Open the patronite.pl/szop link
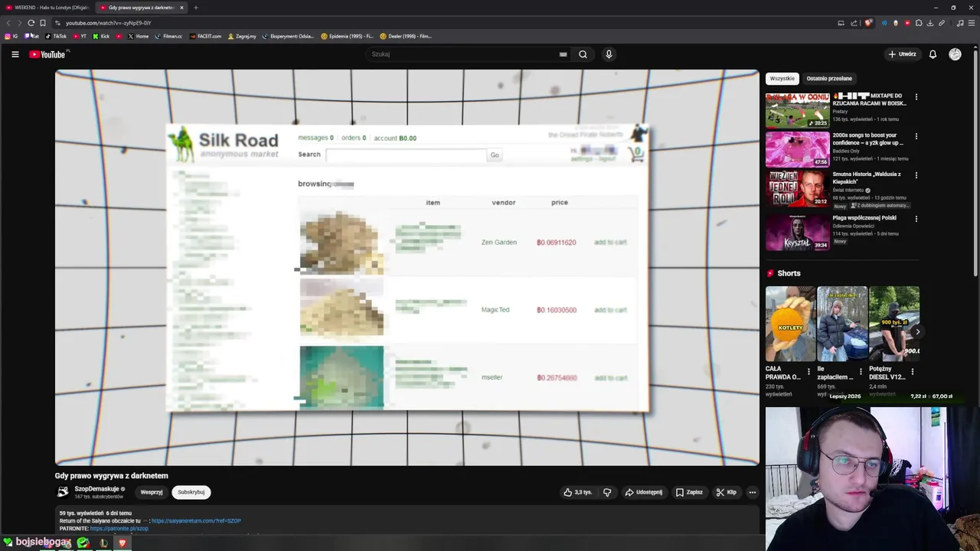 click(119, 529)
